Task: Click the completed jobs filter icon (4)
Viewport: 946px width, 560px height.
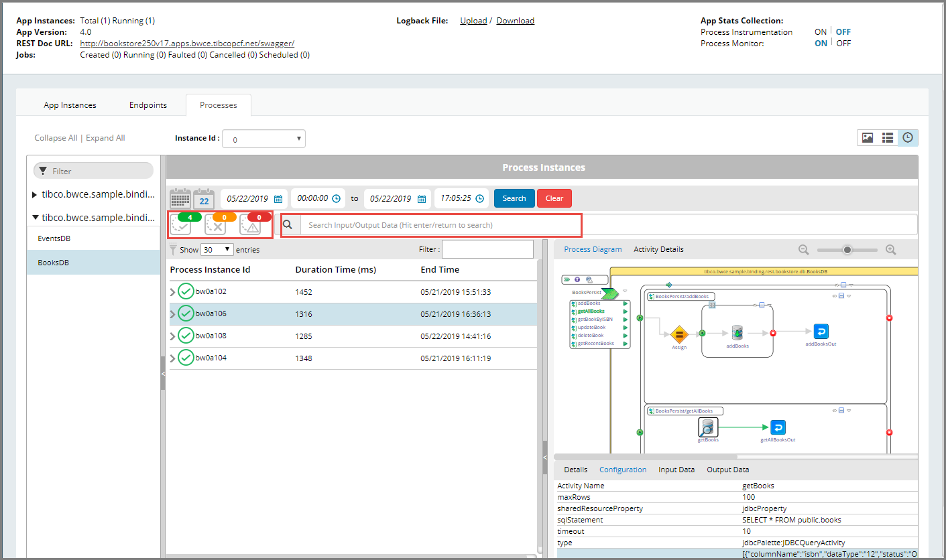Action: pyautogui.click(x=181, y=224)
